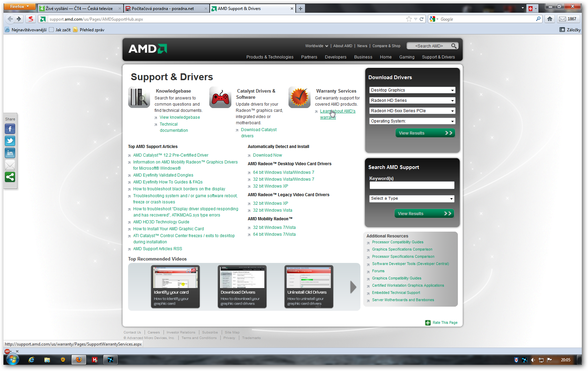Open the Developers menu item
This screenshot has width=588, height=371.
[x=336, y=57]
